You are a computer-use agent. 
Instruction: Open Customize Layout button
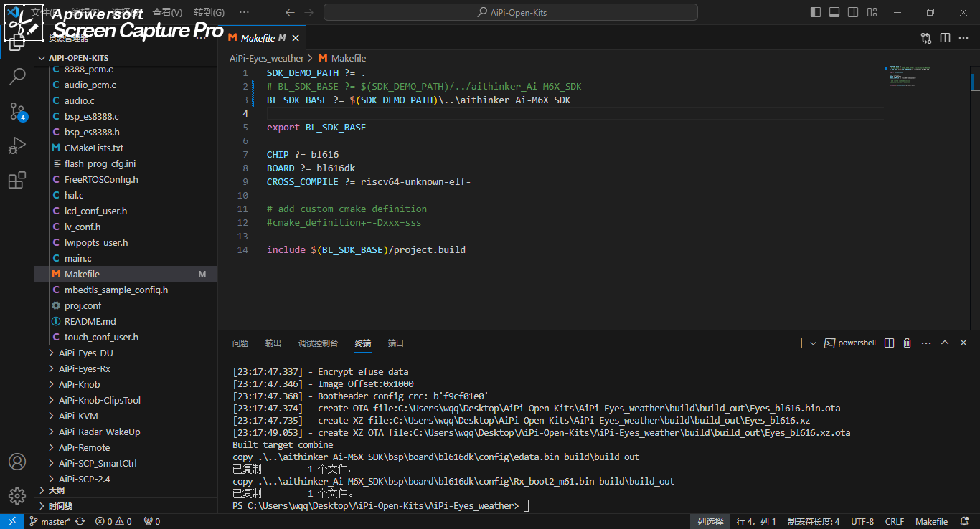pyautogui.click(x=871, y=12)
